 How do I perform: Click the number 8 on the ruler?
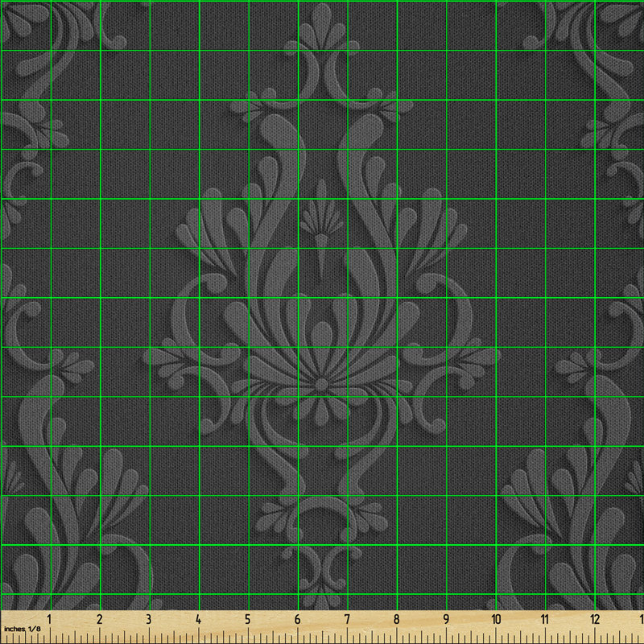coord(396,619)
